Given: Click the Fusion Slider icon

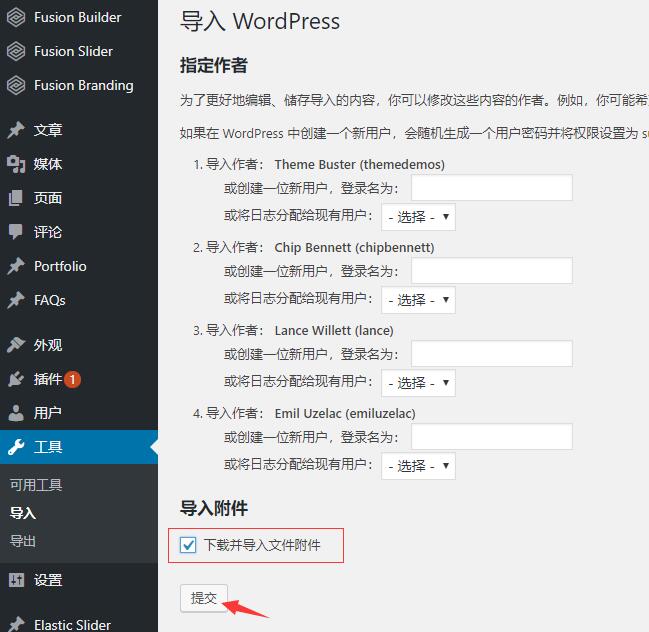Looking at the screenshot, I should [x=16, y=52].
